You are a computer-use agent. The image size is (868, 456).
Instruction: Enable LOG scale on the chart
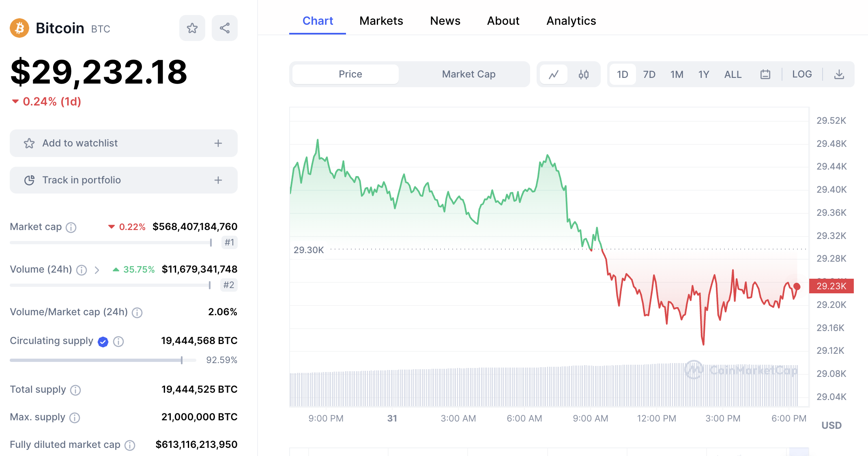[802, 74]
